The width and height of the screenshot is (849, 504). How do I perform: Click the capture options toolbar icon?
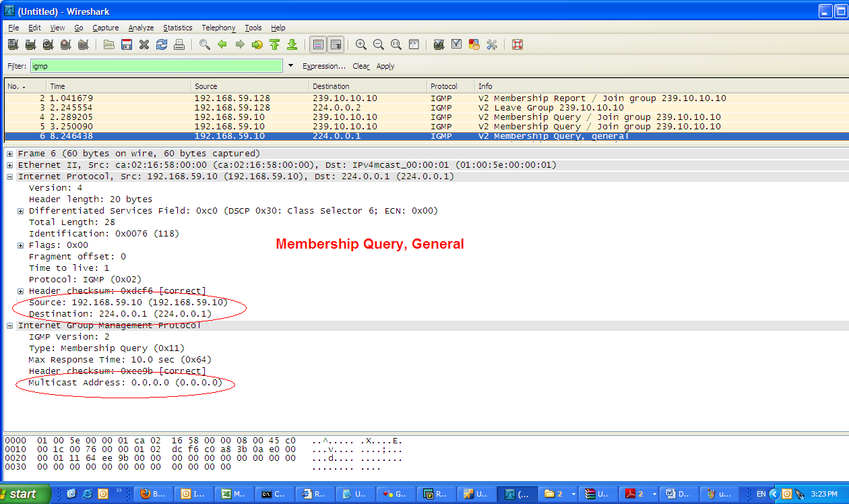pyautogui.click(x=30, y=44)
